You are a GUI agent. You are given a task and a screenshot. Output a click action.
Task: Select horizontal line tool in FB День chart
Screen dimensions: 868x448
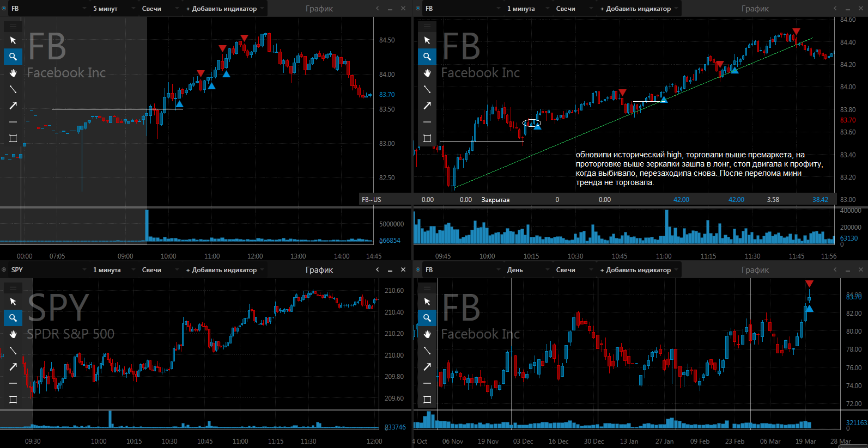coord(427,383)
